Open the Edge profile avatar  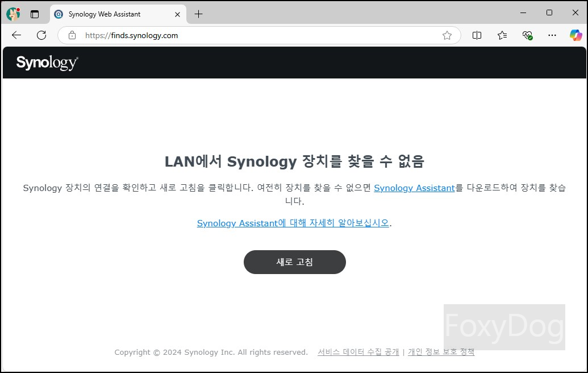(x=14, y=14)
